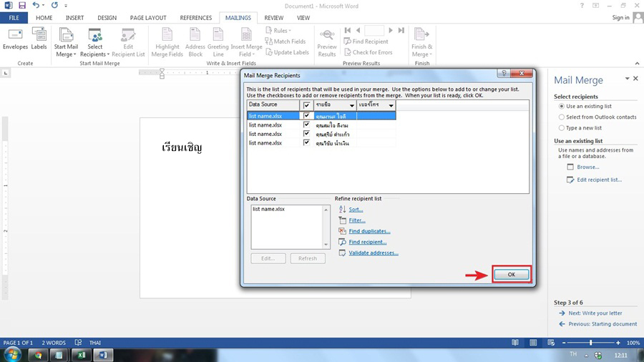The height and width of the screenshot is (362, 644).
Task: Switch to the PAGE LAYOUT tab
Action: (148, 18)
